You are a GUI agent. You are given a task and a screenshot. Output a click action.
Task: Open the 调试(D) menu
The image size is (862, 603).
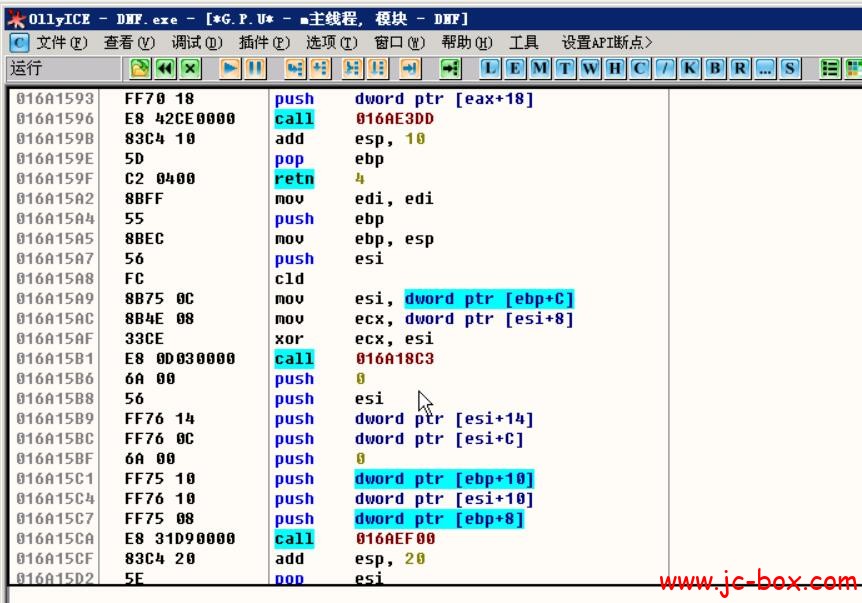tap(197, 42)
